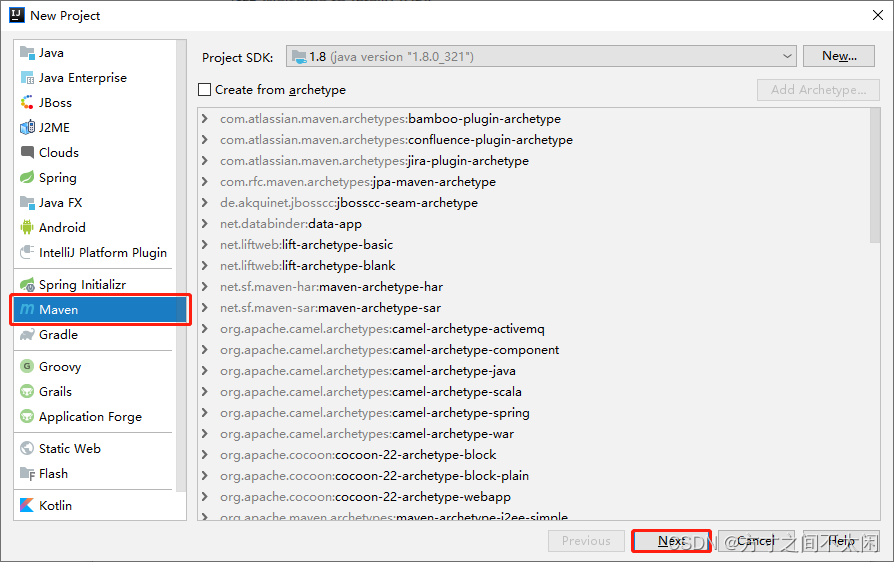894x562 pixels.
Task: Choose the JBoss icon in sidebar
Action: [27, 103]
